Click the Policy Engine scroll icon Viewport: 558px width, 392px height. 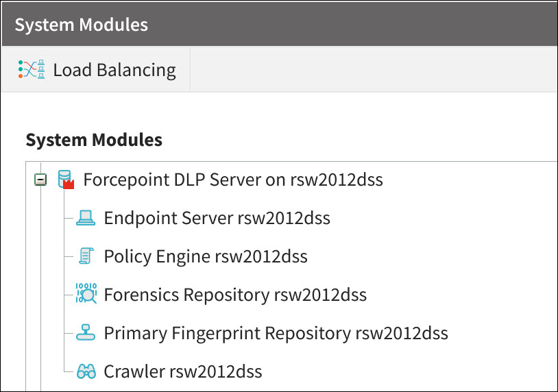tap(86, 256)
